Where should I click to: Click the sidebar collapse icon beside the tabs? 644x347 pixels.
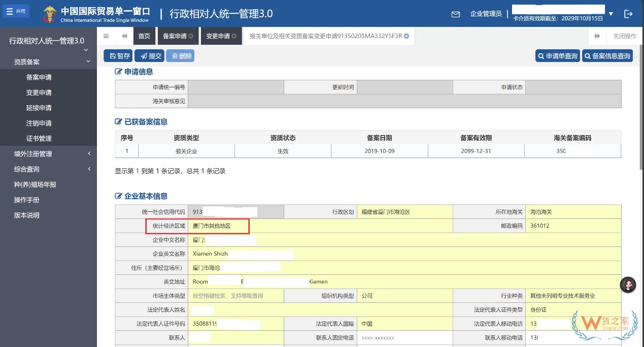point(106,36)
